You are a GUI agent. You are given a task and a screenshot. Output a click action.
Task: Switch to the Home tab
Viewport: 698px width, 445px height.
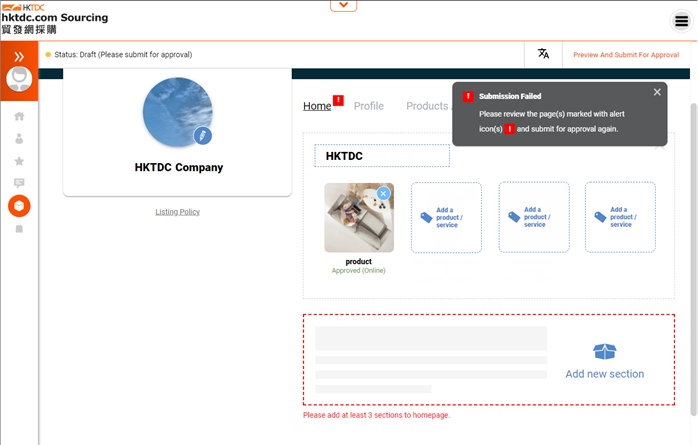[317, 106]
